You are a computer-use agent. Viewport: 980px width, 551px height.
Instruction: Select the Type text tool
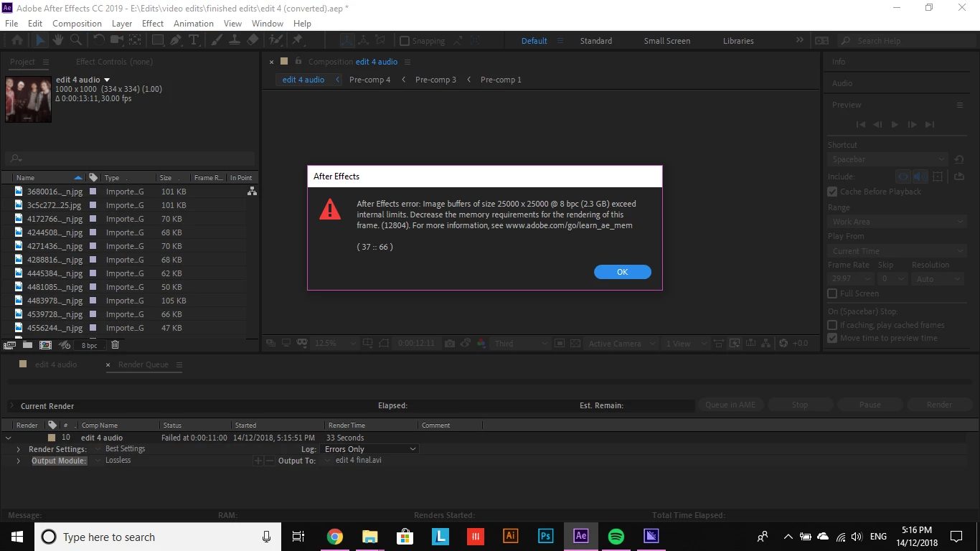194,41
